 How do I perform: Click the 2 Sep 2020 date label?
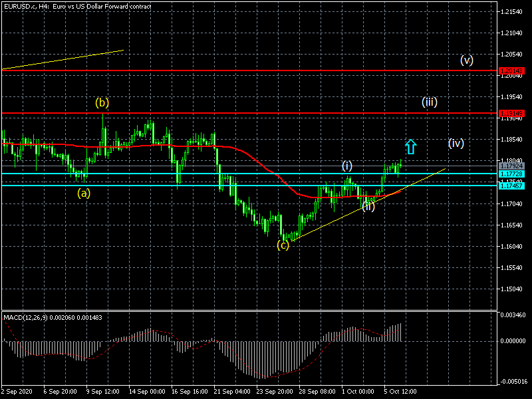coord(17,393)
